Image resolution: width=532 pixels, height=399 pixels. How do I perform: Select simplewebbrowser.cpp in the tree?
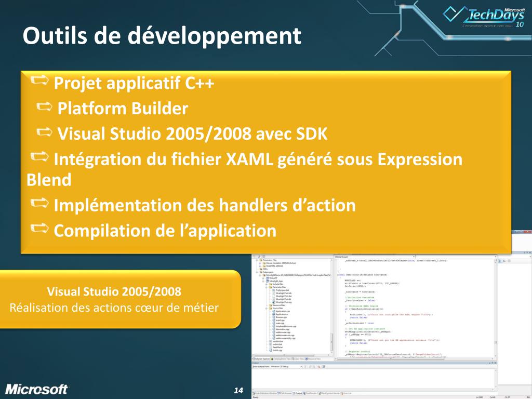coord(284,326)
